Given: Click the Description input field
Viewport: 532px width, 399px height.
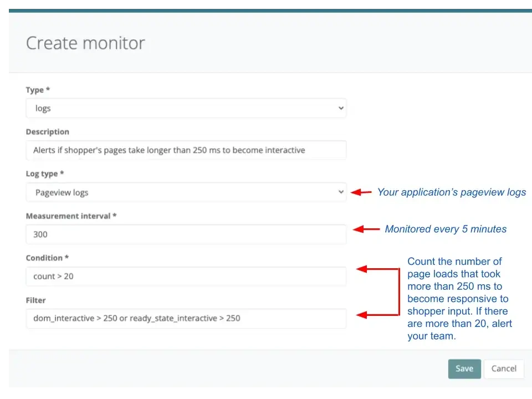Looking at the screenshot, I should point(186,150).
